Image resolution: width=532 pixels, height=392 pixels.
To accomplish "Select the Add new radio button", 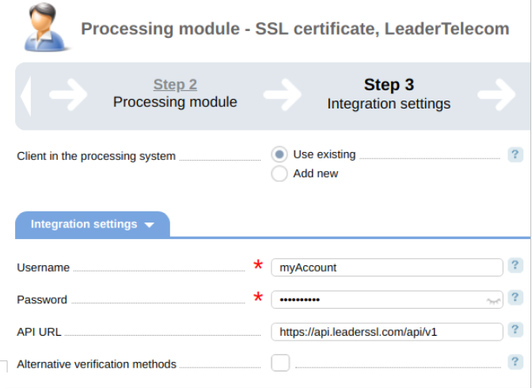I will coord(279,174).
